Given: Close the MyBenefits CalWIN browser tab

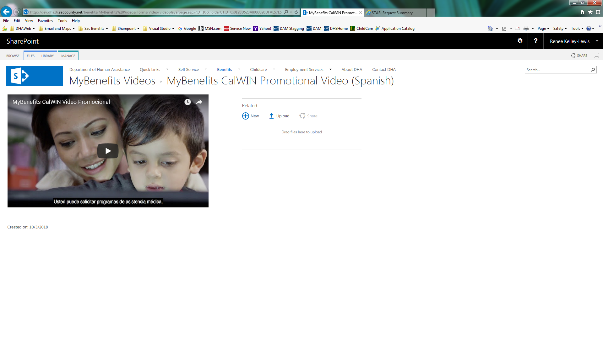Looking at the screenshot, I should [361, 13].
